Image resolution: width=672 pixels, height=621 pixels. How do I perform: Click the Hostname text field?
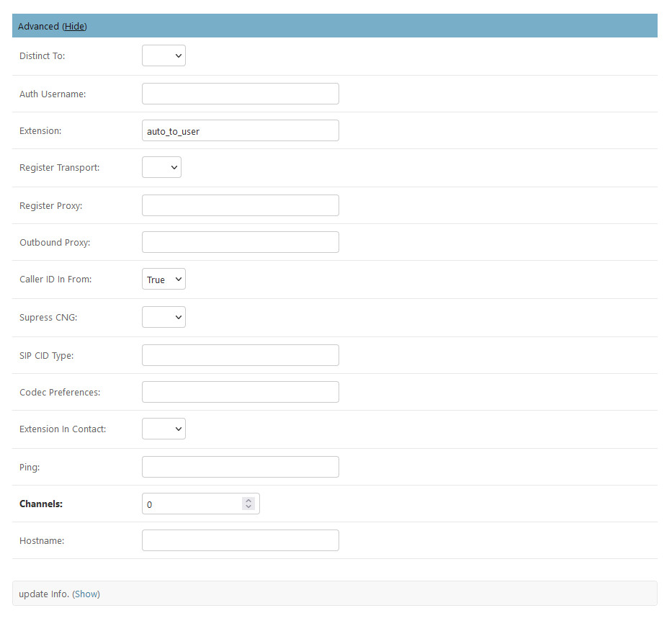pyautogui.click(x=240, y=540)
